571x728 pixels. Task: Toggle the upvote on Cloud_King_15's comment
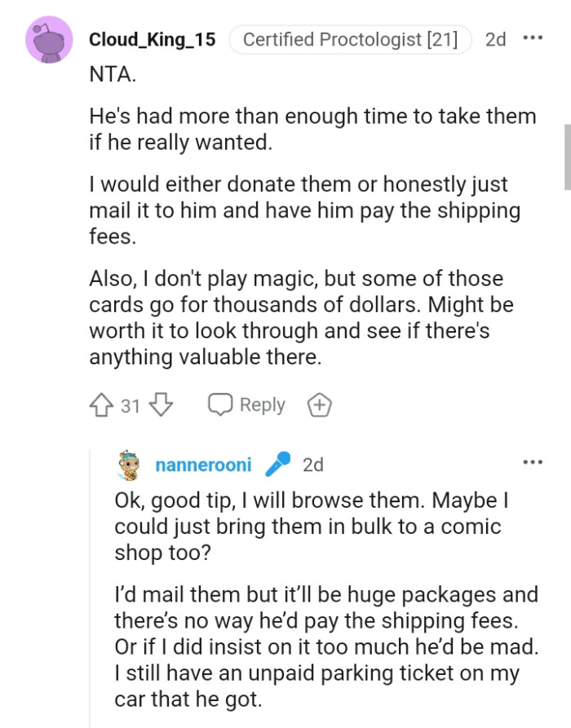click(x=100, y=404)
